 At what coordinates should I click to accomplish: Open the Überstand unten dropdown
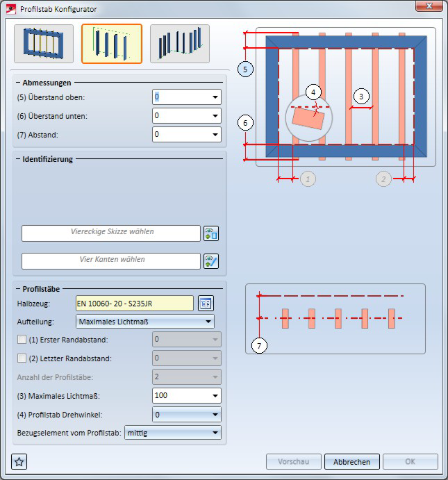point(215,116)
